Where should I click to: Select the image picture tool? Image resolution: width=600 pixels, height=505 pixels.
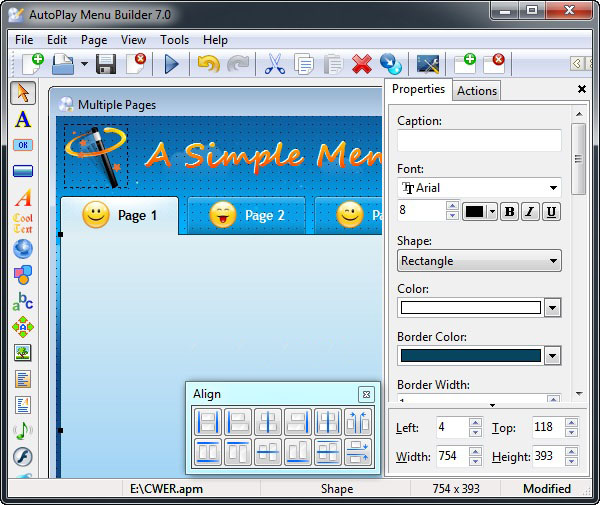coord(23,353)
